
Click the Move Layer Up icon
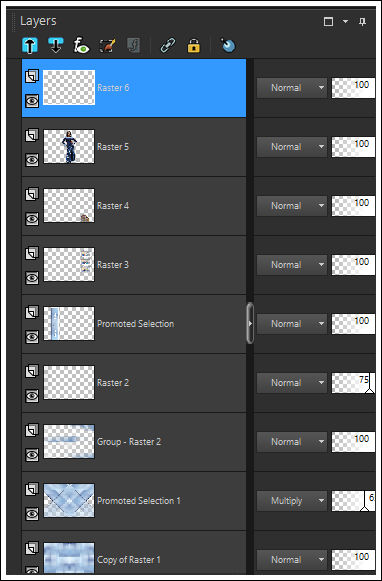30,46
